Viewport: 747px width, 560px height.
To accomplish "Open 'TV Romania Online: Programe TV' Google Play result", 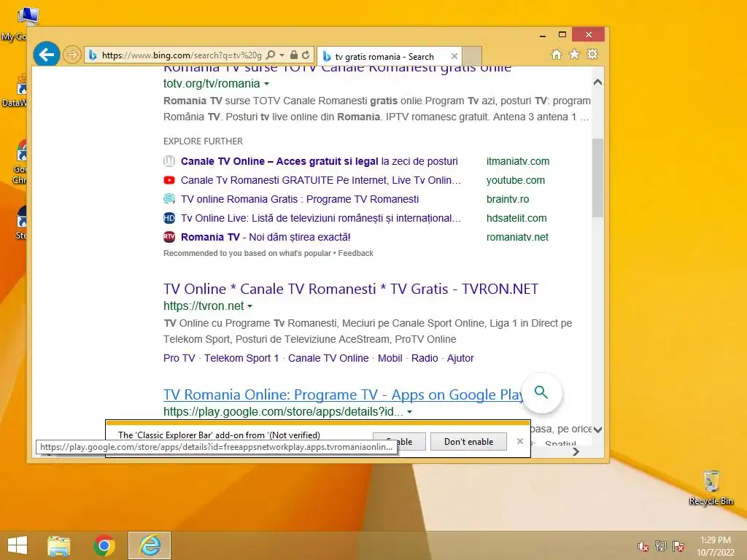I will coord(343,394).
